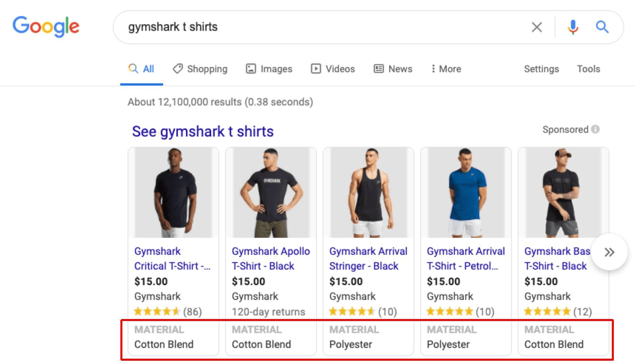The height and width of the screenshot is (364, 635).
Task: Select the All results tab
Action: 142,69
